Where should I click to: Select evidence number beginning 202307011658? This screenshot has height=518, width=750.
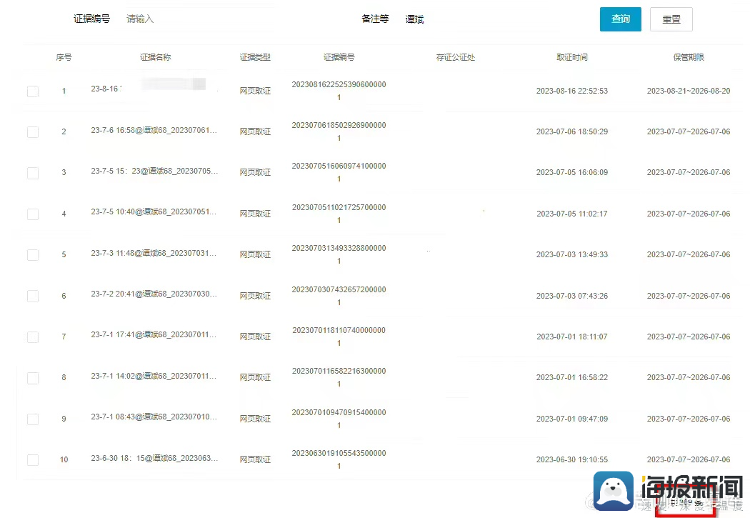[339, 377]
